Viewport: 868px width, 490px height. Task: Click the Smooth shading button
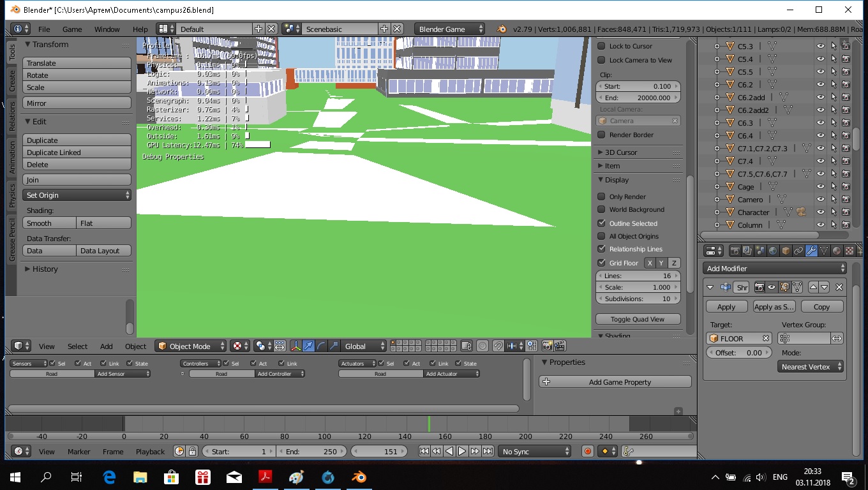[x=50, y=223]
